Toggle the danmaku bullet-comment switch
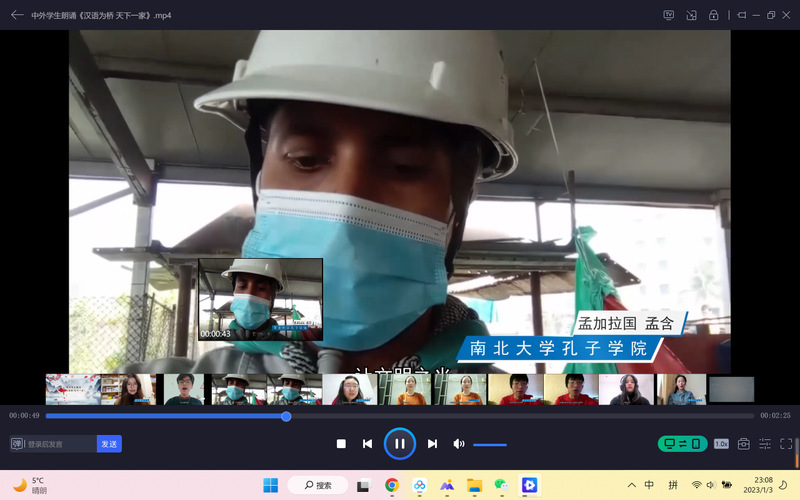Screen dimensions: 800x500 click(x=17, y=444)
